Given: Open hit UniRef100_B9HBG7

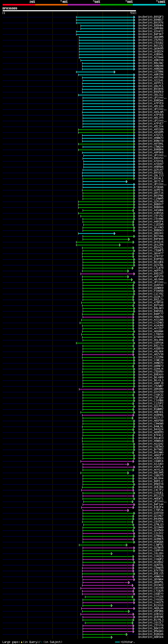Looking at the screenshot, I should (x=151, y=20).
